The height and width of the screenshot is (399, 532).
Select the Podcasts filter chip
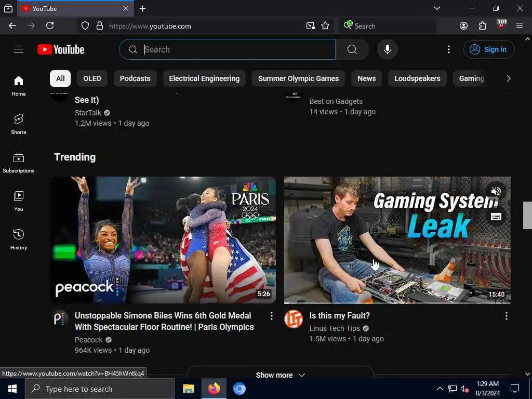(x=135, y=78)
